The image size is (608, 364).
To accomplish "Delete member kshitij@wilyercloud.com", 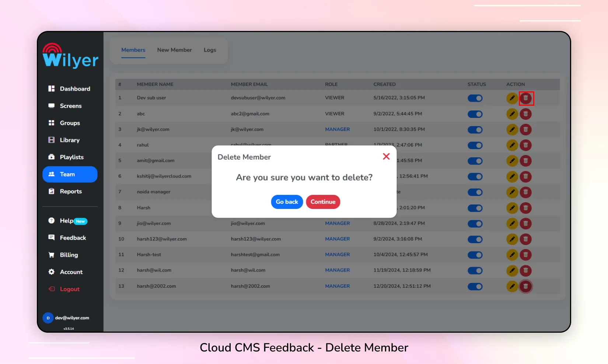I will click(x=526, y=177).
